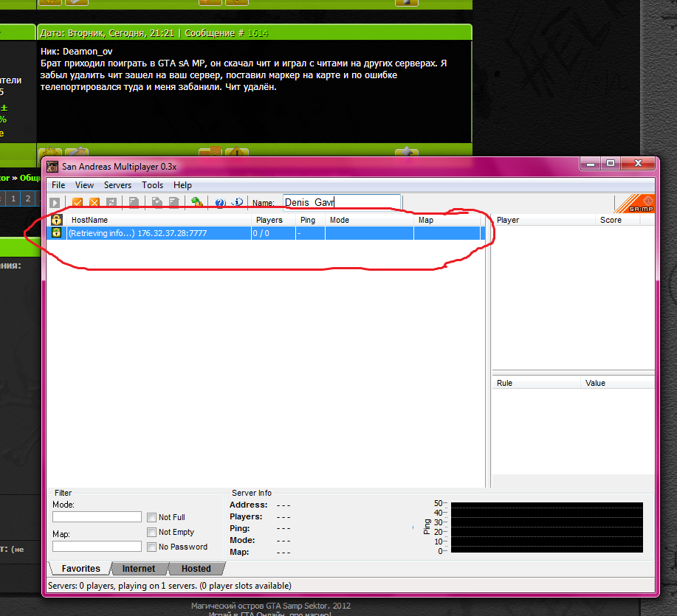Click the Value column header

pos(617,383)
